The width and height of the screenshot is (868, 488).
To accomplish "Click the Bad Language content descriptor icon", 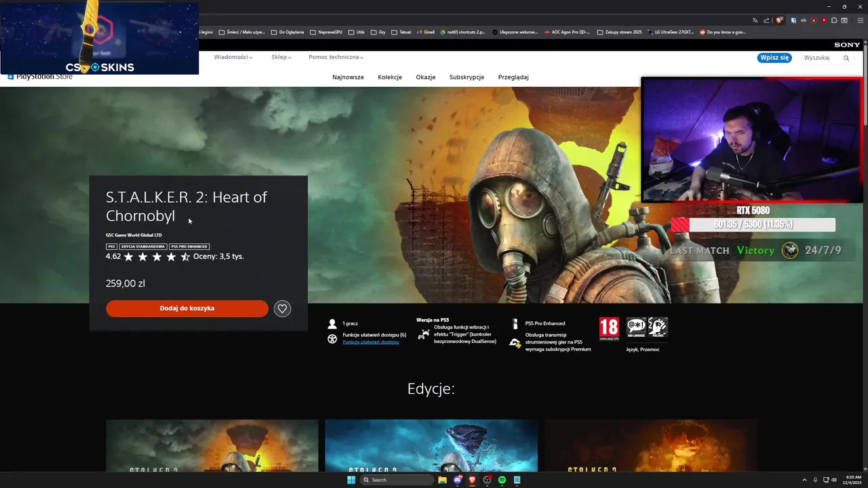I will pos(636,327).
